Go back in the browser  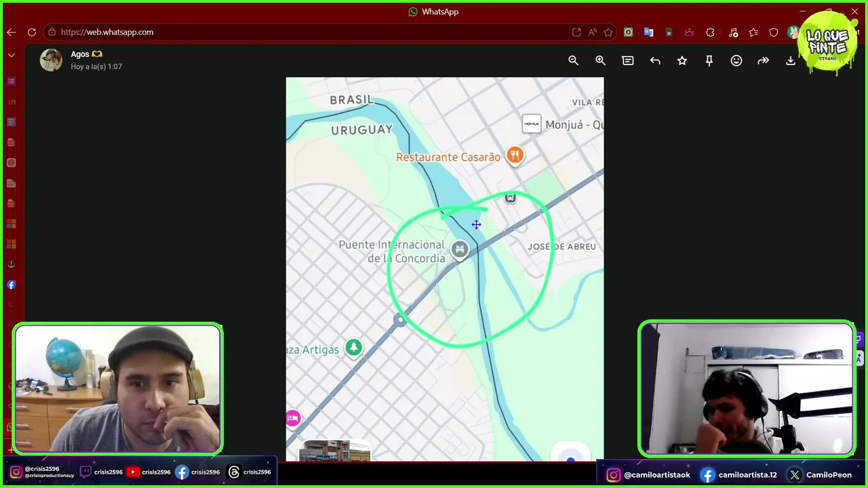[12, 32]
